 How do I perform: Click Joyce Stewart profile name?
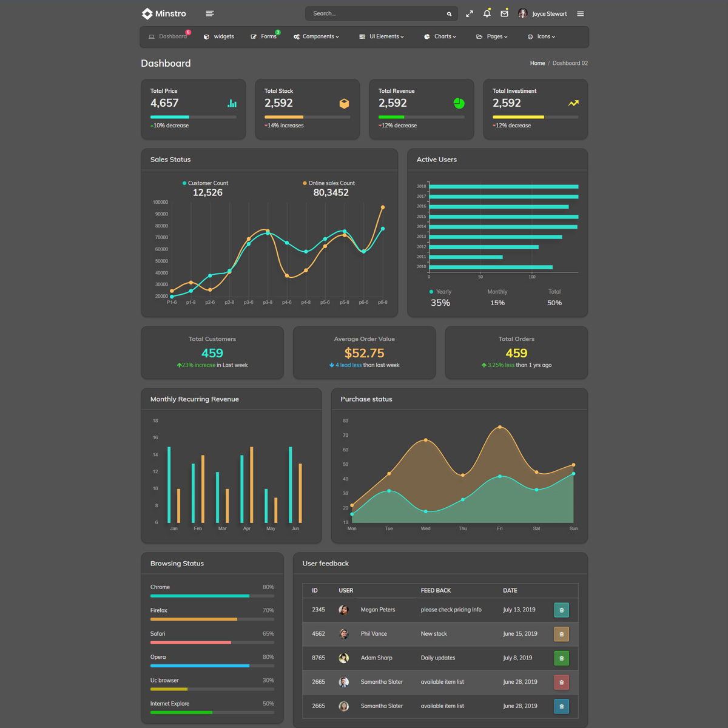(549, 14)
